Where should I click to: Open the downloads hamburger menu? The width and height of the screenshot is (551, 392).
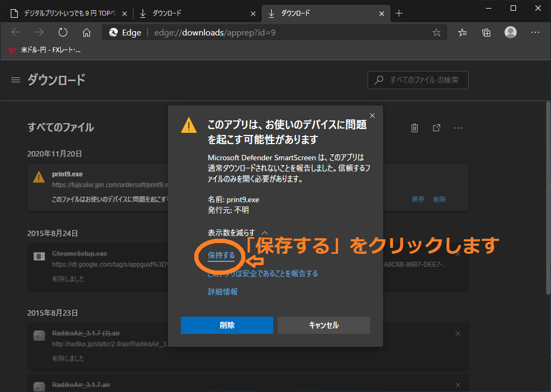tap(16, 80)
